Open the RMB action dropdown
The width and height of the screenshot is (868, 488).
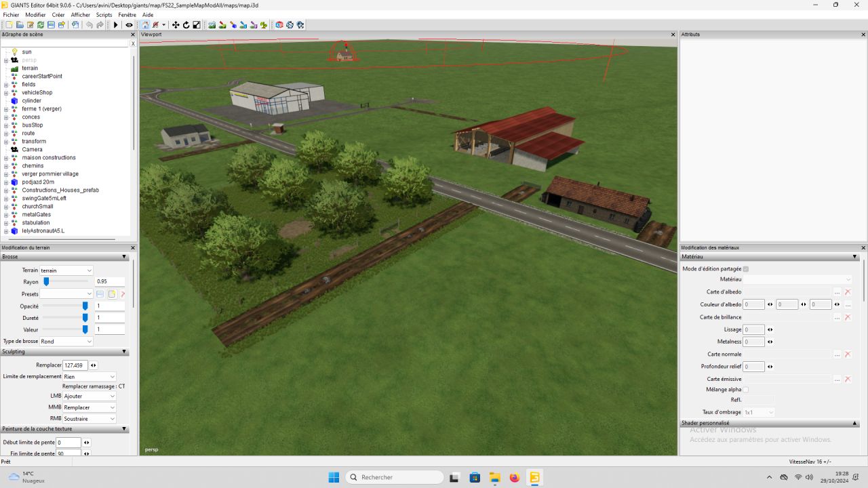point(90,419)
